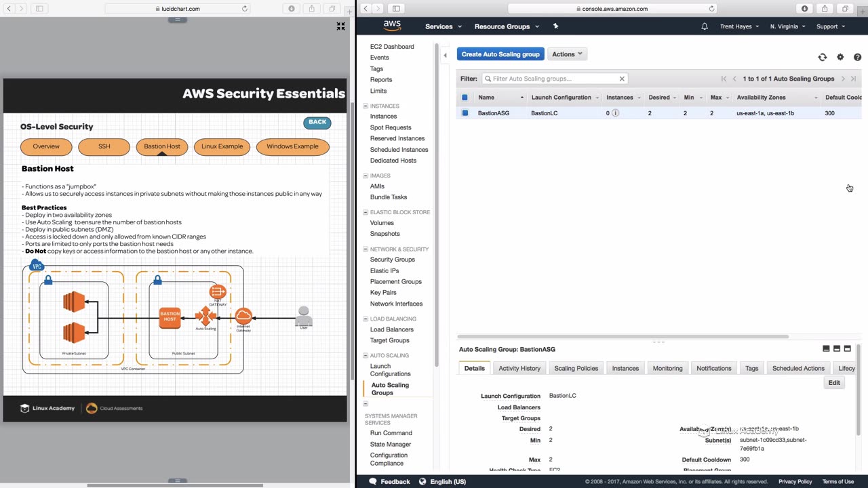Uncheck the BastionASG row checkbox

465,113
